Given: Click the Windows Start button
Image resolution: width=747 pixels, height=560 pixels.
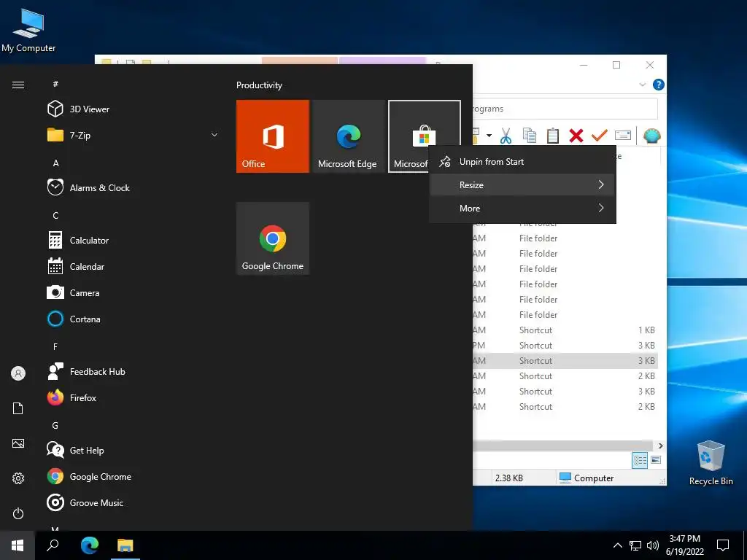Looking at the screenshot, I should click(x=18, y=545).
